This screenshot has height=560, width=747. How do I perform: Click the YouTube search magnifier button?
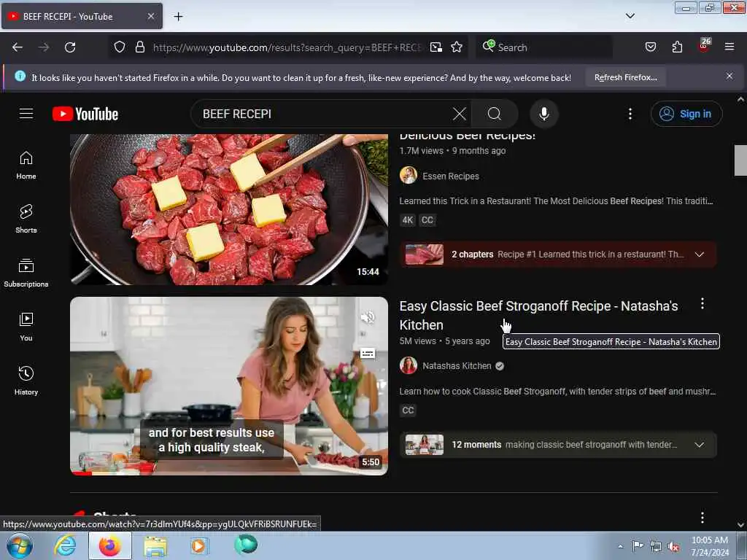click(494, 114)
